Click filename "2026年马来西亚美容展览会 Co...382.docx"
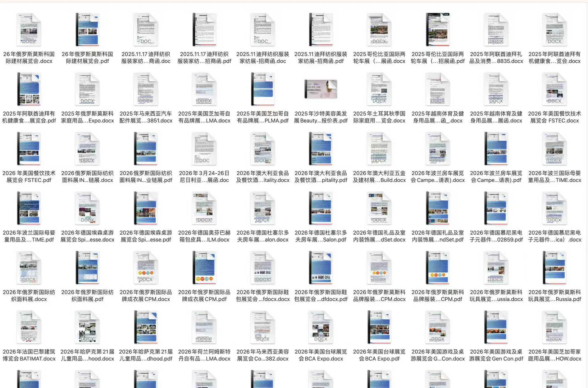 click(x=263, y=355)
